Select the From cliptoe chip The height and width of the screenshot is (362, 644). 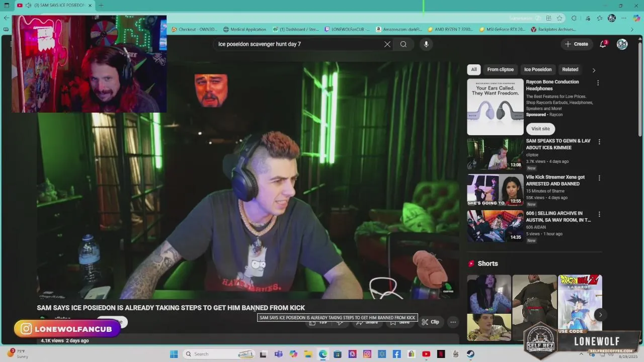pos(500,69)
